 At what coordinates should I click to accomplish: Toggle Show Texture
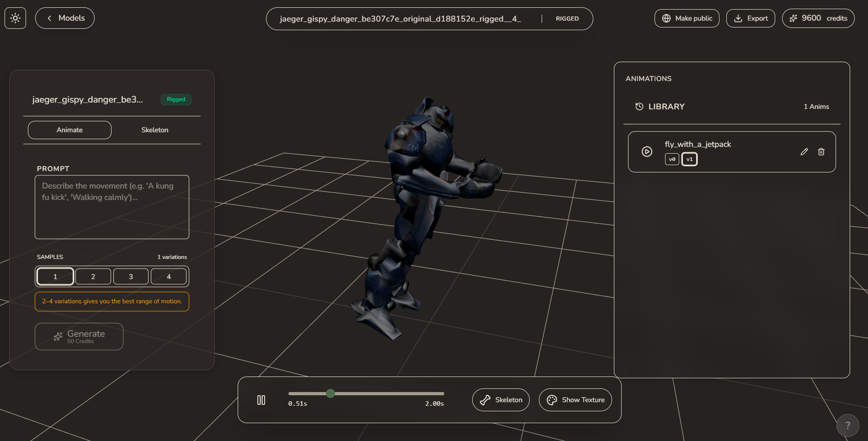[x=575, y=400]
